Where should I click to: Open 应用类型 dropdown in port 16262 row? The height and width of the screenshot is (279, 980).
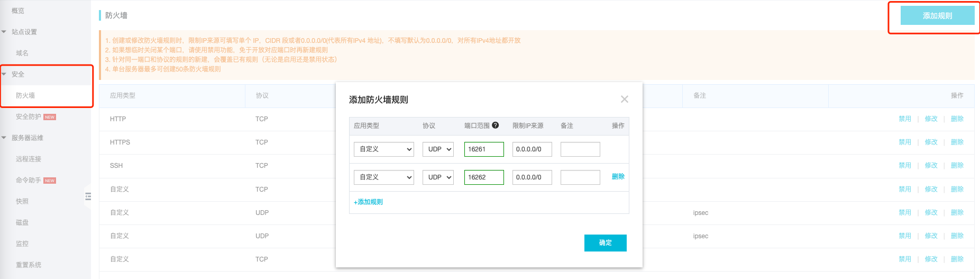click(x=384, y=177)
